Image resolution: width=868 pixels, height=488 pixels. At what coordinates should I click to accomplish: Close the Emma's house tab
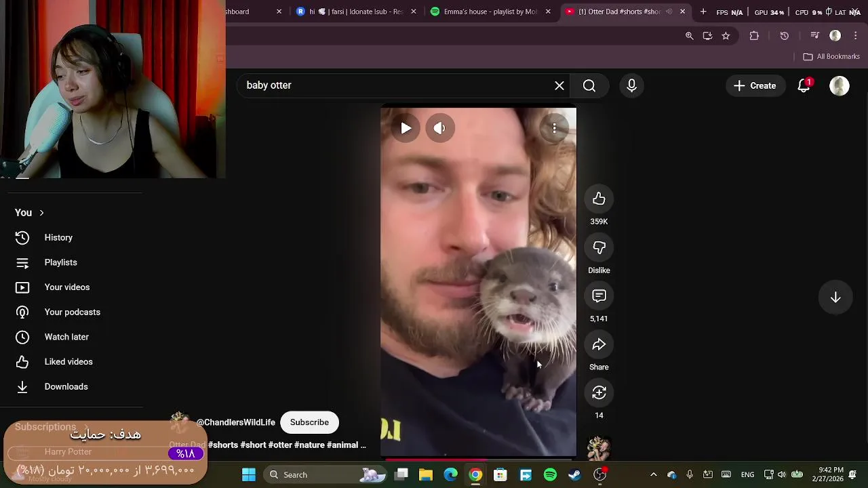[548, 12]
